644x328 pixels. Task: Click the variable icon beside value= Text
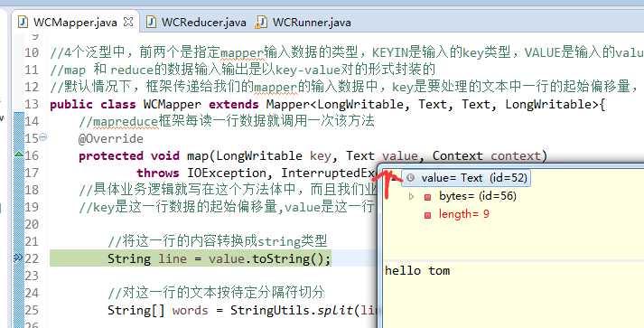[x=410, y=178]
